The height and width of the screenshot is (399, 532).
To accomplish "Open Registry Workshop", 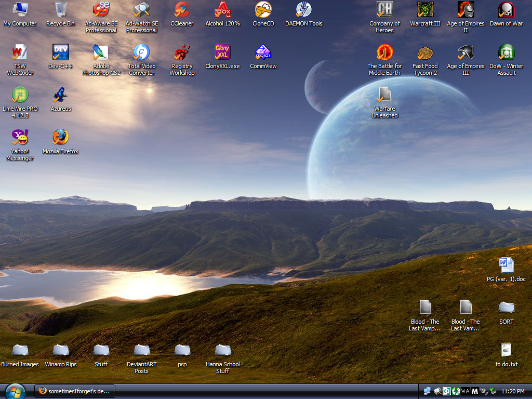I will pos(181,53).
